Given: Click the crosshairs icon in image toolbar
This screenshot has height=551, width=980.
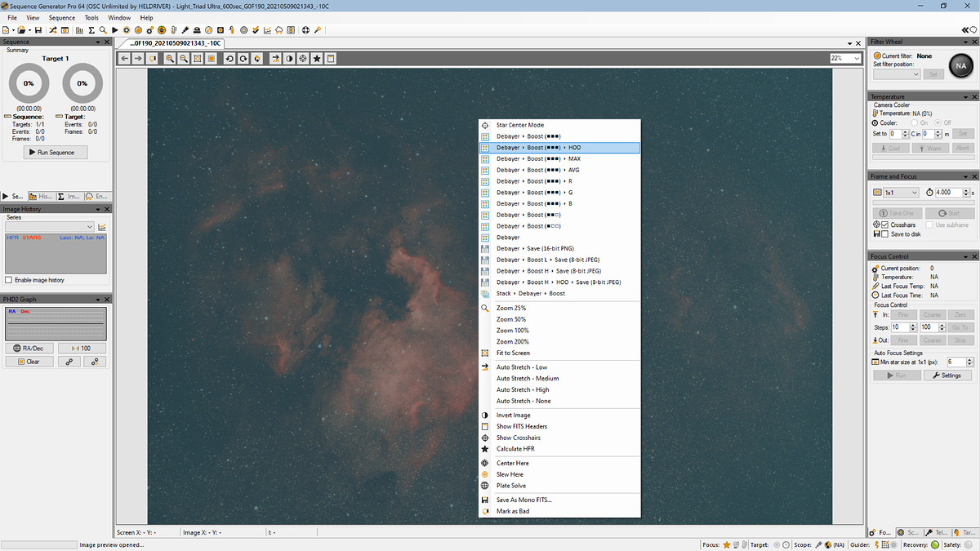Looking at the screenshot, I should 303,59.
